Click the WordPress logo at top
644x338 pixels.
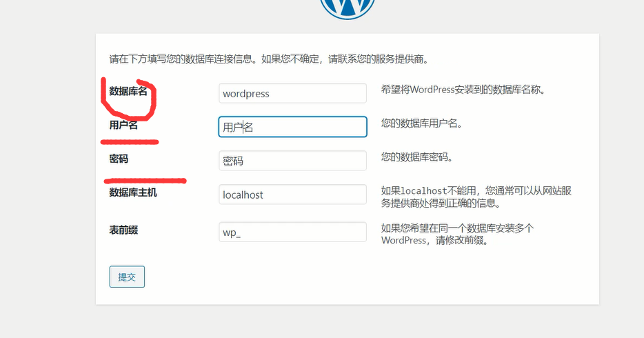click(348, 8)
